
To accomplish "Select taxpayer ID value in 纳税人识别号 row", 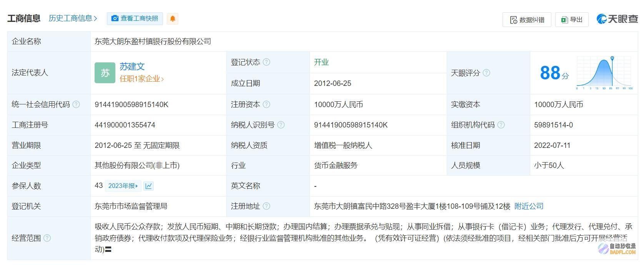I will (351, 125).
